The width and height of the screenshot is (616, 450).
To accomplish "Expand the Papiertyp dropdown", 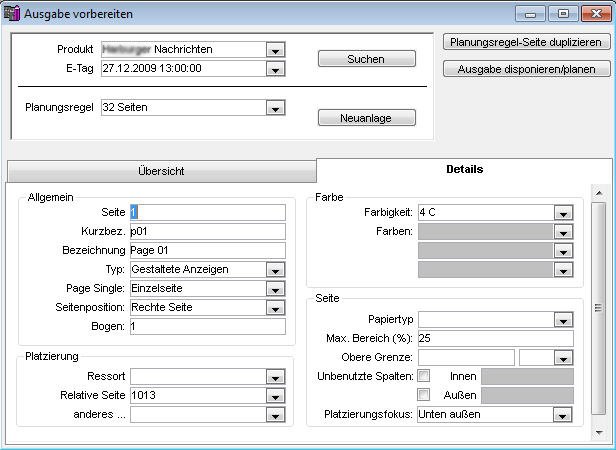I will [563, 320].
